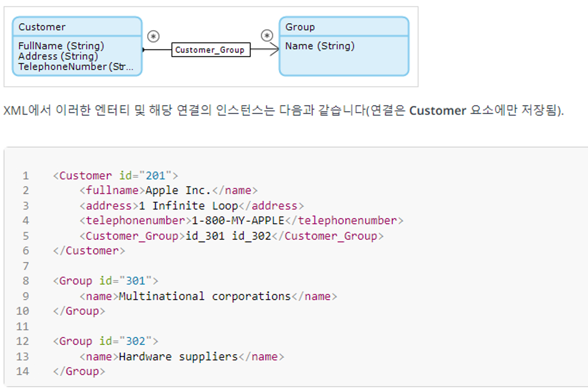Click the id_301 id_302 value
588x392 pixels.
tap(228, 236)
